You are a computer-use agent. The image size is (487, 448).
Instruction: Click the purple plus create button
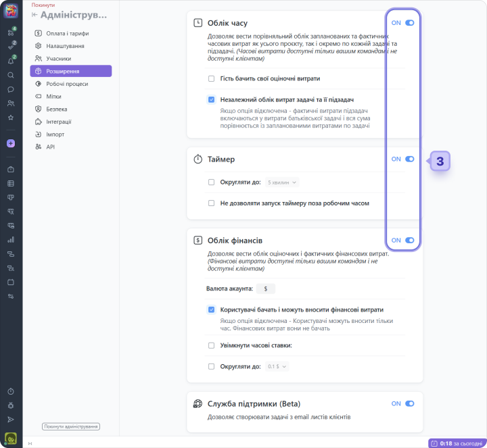tap(10, 143)
